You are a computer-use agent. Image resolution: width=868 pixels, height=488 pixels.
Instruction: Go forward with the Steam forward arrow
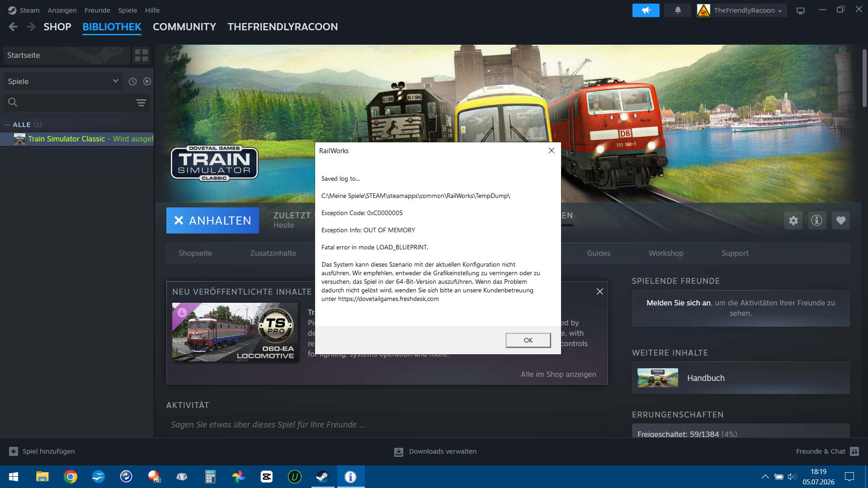pyautogui.click(x=31, y=27)
